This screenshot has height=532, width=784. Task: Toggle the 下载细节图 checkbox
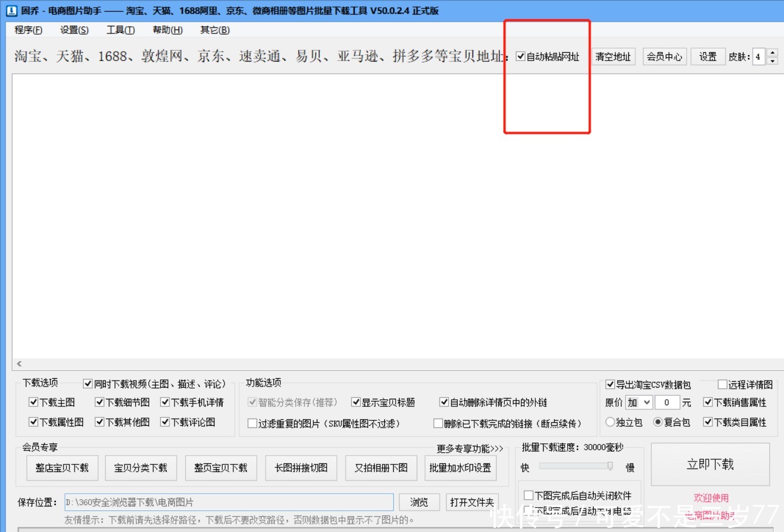tap(99, 402)
